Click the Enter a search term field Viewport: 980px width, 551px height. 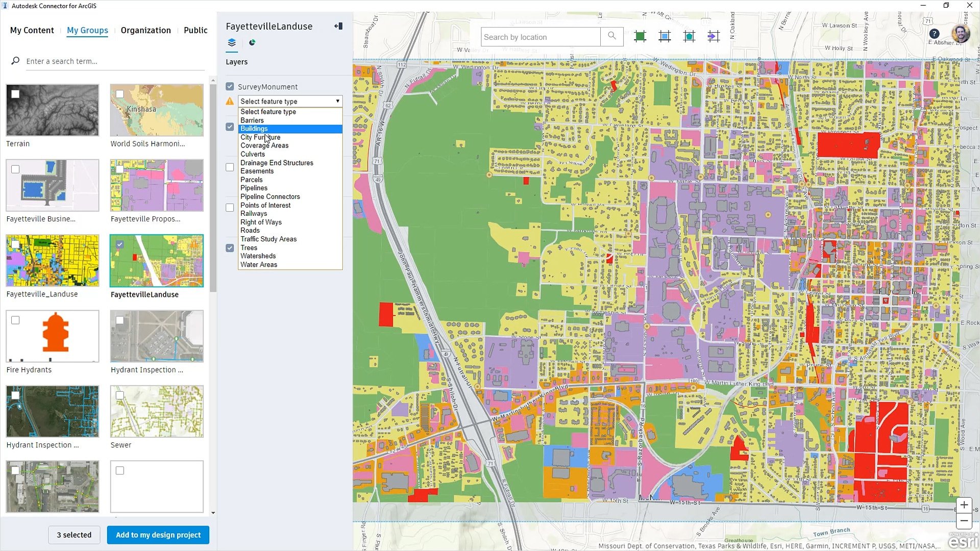click(115, 61)
